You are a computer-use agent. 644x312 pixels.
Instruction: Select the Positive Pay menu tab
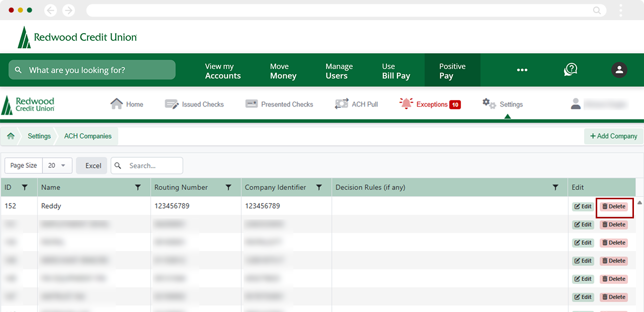click(x=452, y=71)
